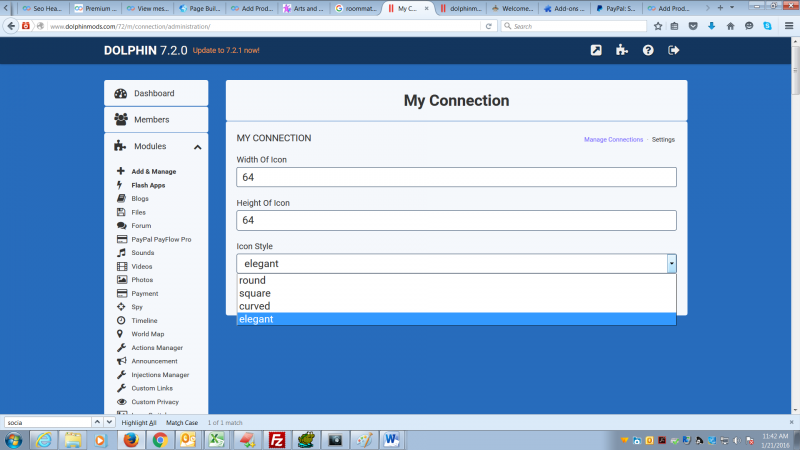Image resolution: width=800 pixels, height=450 pixels.
Task: Open the Firefox downloads arrow icon
Action: tap(711, 26)
